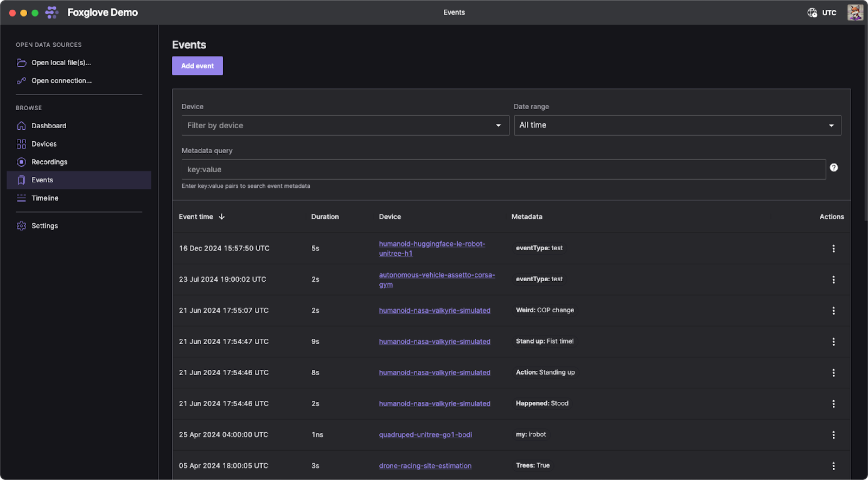Open the Recordings page

tap(49, 162)
